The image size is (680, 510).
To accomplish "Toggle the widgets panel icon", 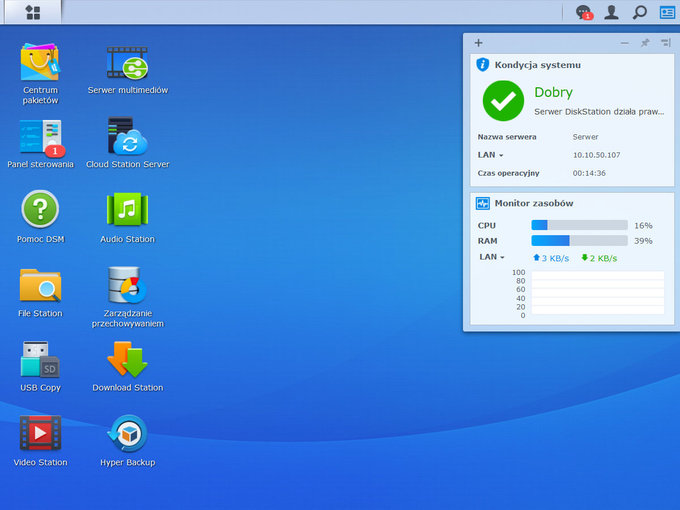I will point(667,12).
